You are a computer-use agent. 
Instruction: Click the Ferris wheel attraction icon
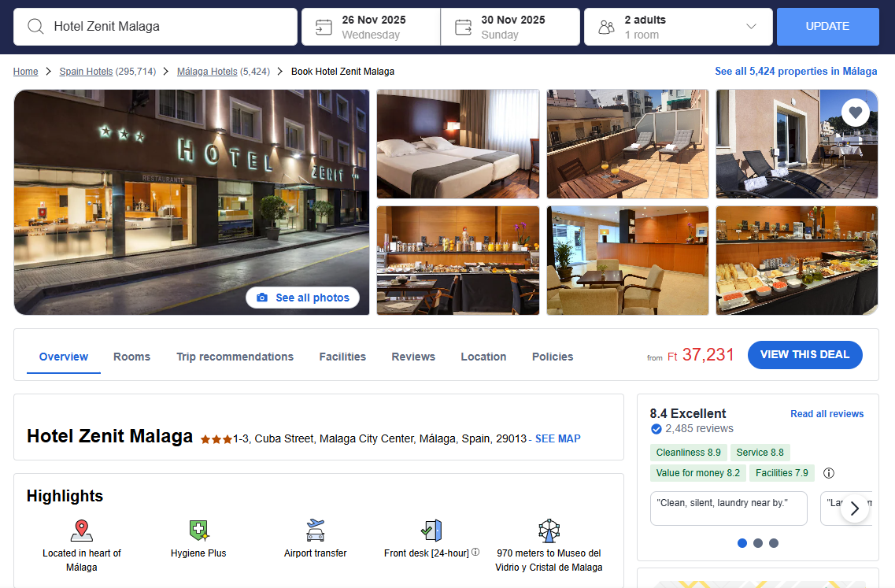pos(549,531)
